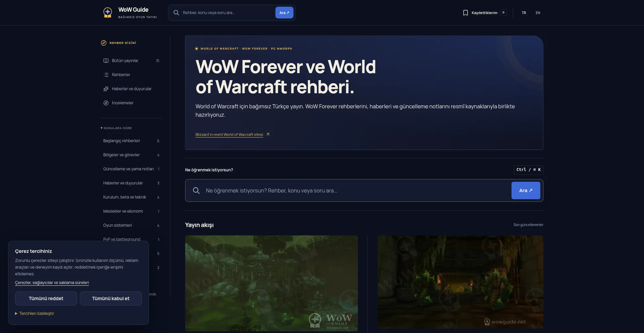The image size is (644, 333).
Task: Select Oyun sistemleri topic
Action: 131,225
